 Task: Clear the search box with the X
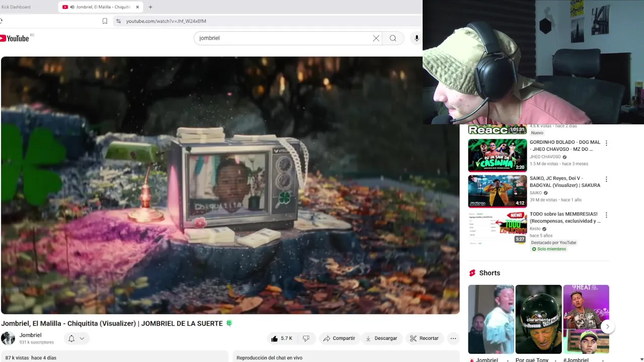coord(376,38)
